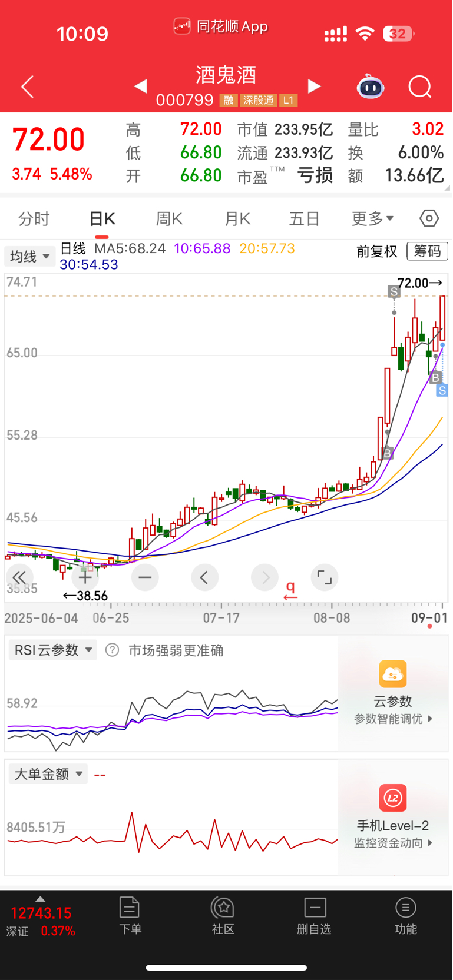Open chart settings hexagon icon

tap(429, 218)
